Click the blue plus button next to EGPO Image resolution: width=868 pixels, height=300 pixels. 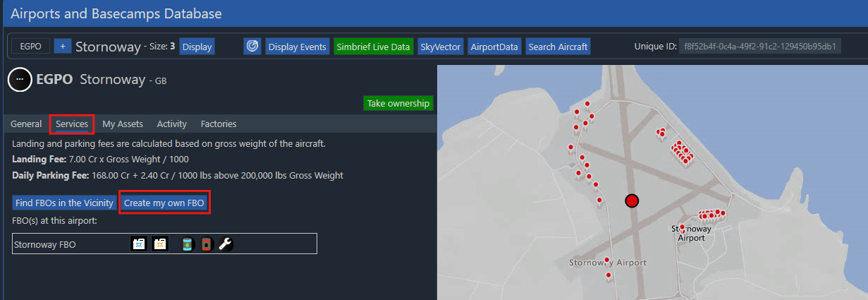pos(62,47)
